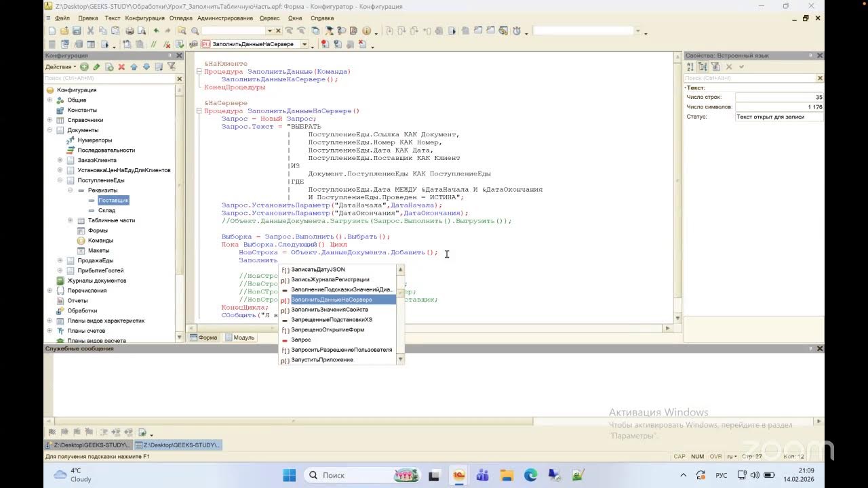Click the red Delete cross in the Configuration panel
Viewport: 868px width, 488px height.
click(121, 66)
